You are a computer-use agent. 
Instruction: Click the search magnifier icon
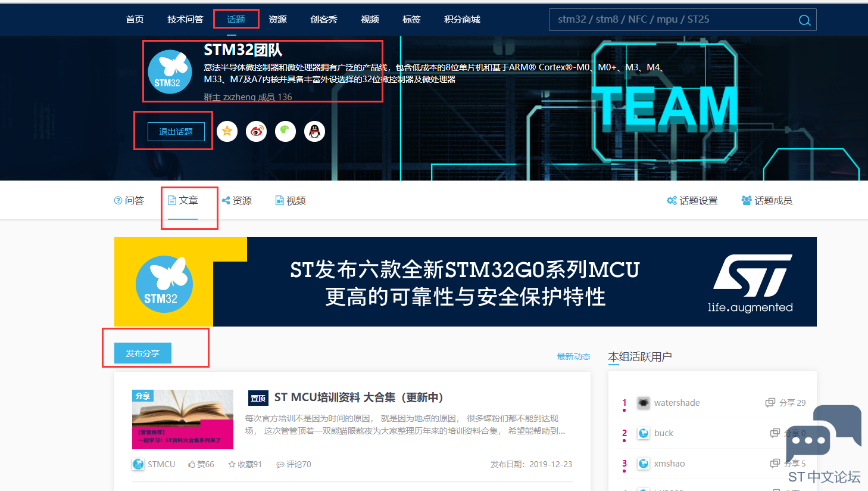pos(804,20)
